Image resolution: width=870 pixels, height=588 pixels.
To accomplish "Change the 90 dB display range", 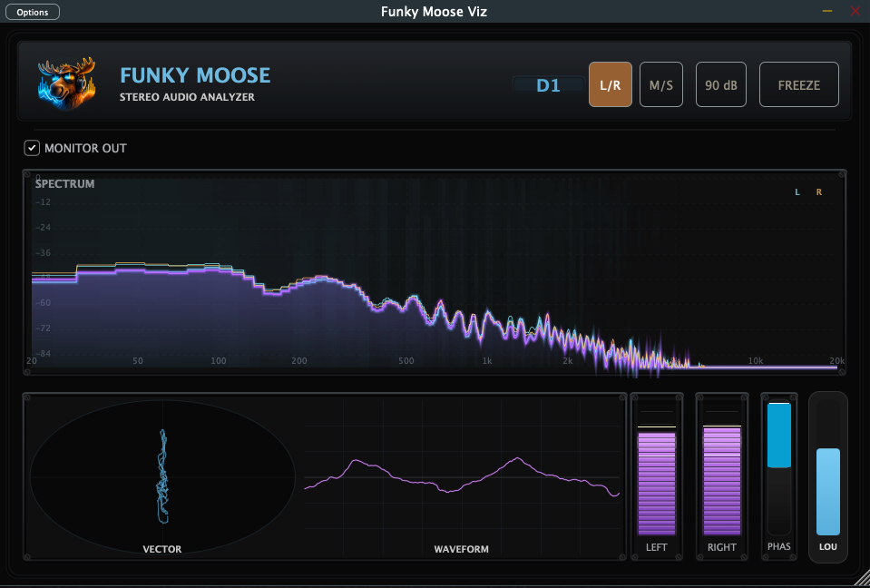I will [720, 83].
